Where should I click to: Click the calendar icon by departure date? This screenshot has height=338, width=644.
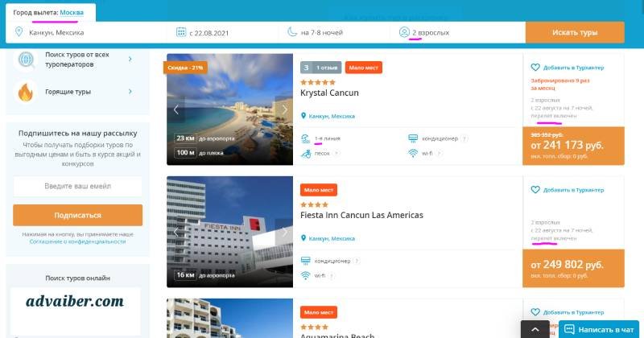[181, 32]
